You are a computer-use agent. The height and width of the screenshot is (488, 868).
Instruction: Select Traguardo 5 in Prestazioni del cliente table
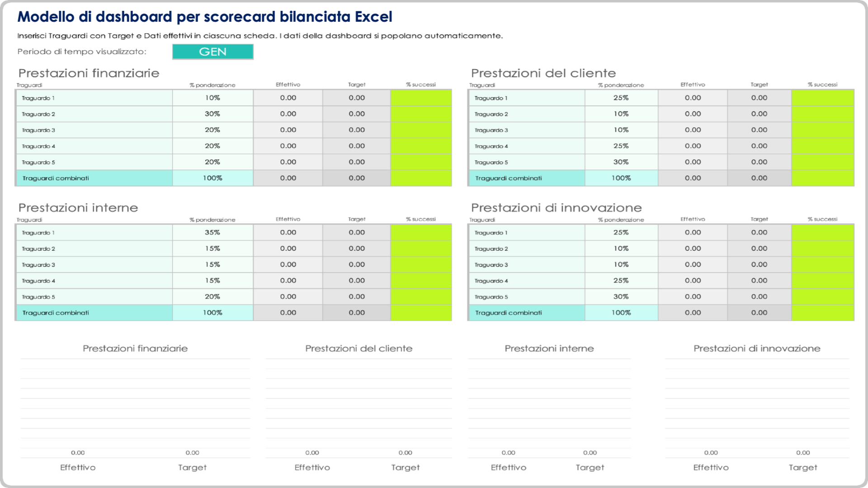click(x=527, y=162)
